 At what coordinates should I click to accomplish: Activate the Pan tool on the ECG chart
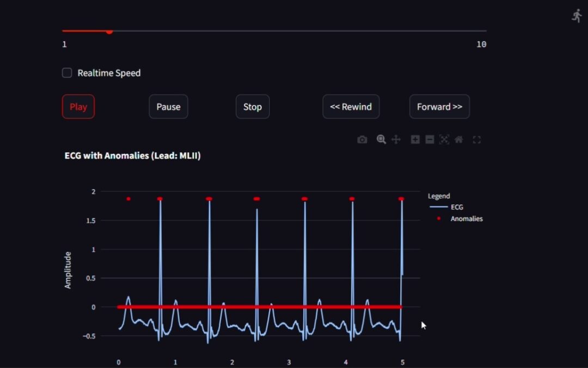[x=396, y=140]
